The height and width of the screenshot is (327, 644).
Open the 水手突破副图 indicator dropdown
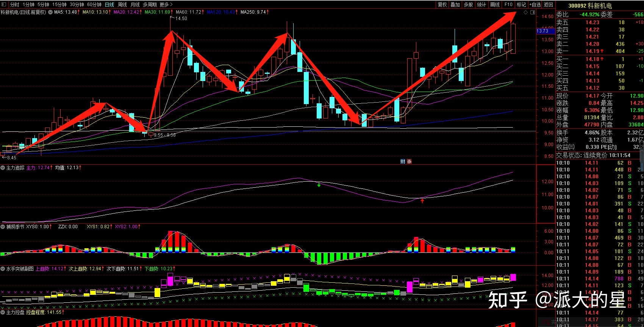(x=3, y=269)
